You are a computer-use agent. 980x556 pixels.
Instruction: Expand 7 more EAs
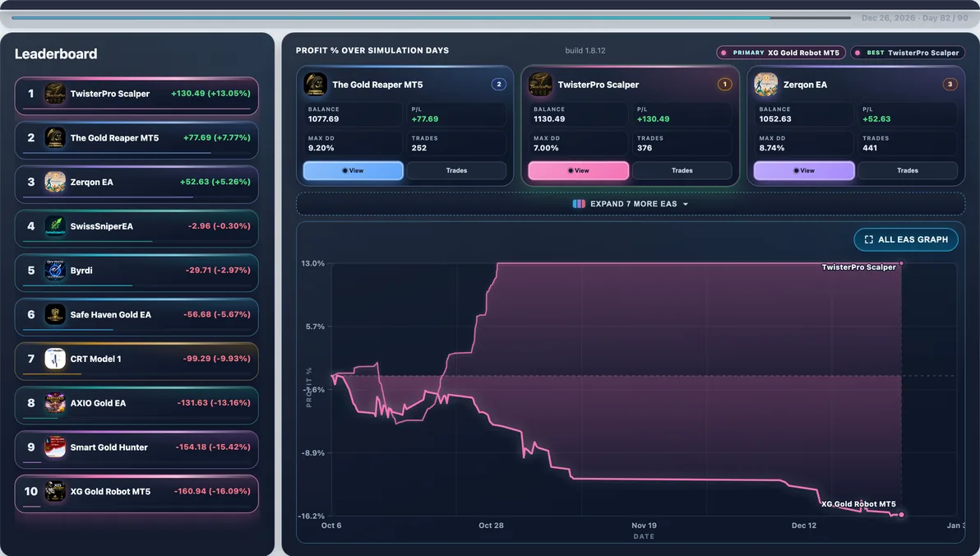pos(631,204)
